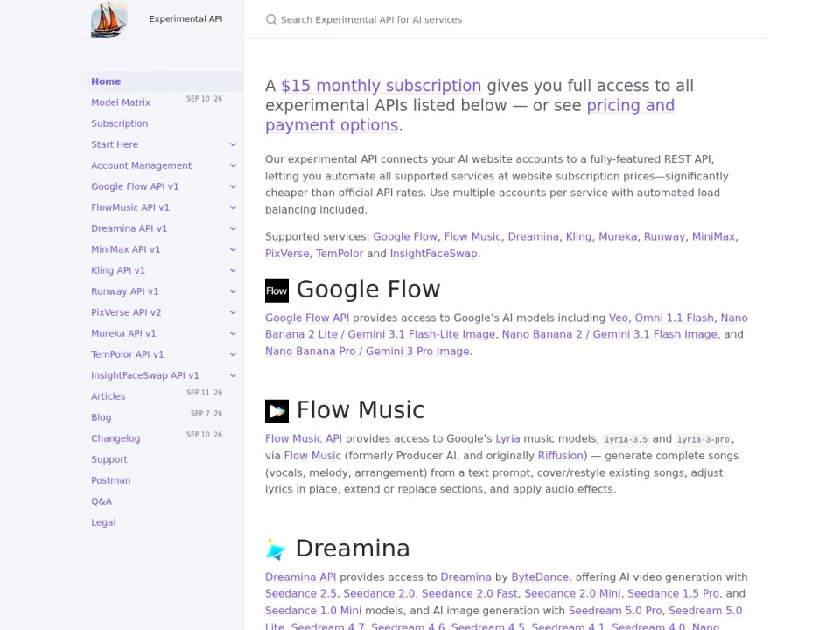Viewport: 840px width, 630px height.
Task: Open Articles in sidebar
Action: (x=108, y=396)
